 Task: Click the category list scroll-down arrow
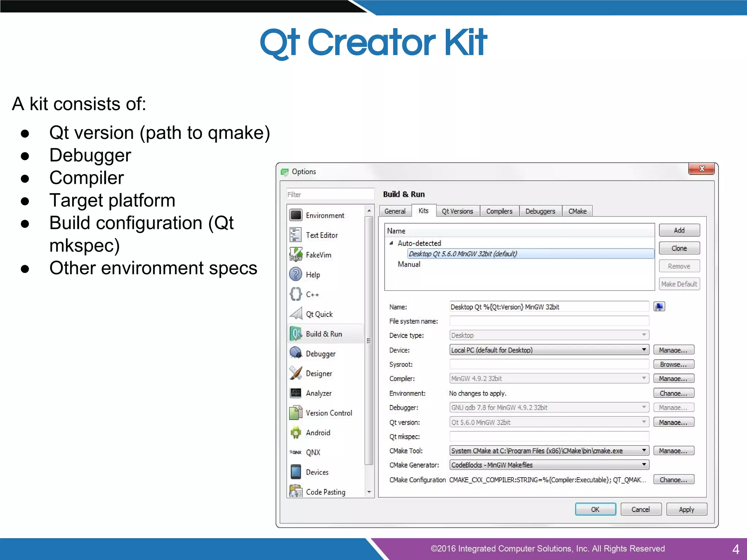pyautogui.click(x=369, y=492)
